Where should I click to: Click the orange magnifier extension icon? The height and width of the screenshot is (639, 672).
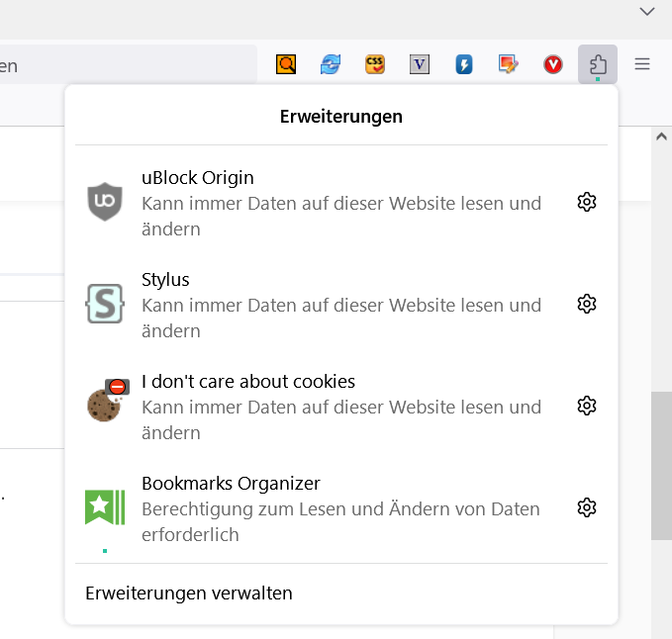point(286,65)
